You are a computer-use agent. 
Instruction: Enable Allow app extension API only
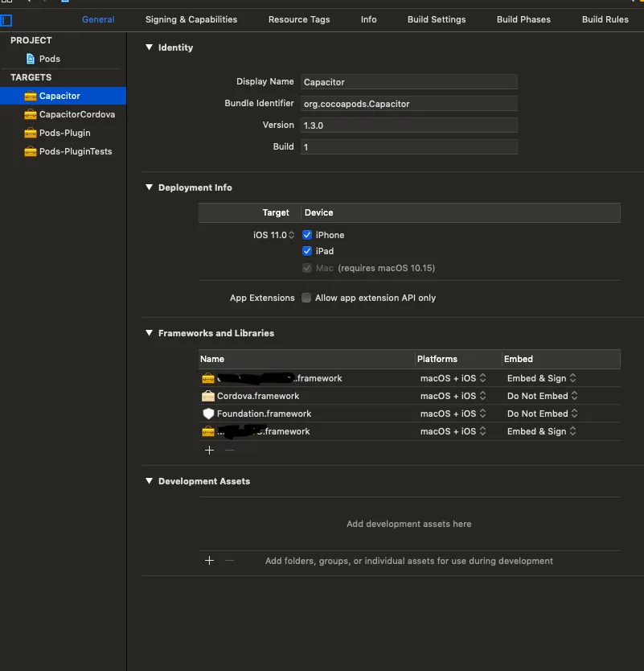[x=306, y=298]
